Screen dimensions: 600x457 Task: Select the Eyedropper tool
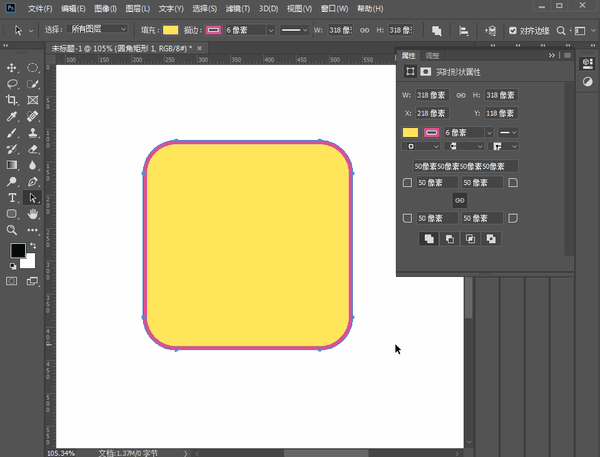[x=11, y=116]
